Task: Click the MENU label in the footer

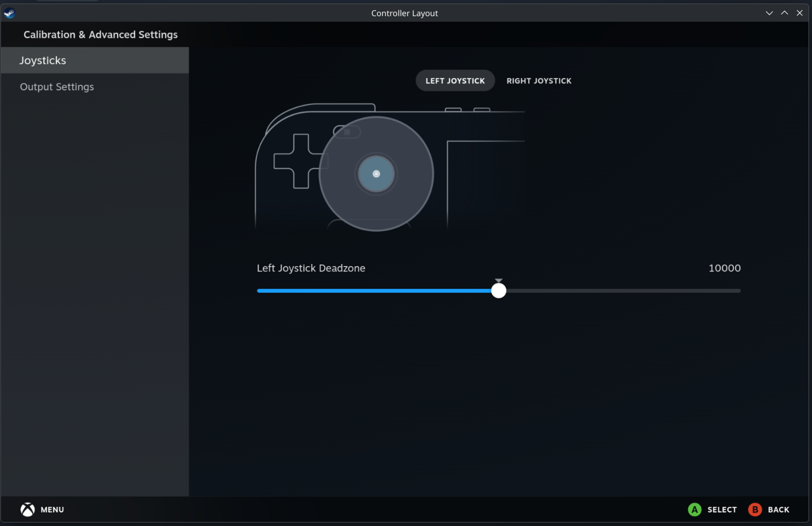Action: (x=52, y=510)
